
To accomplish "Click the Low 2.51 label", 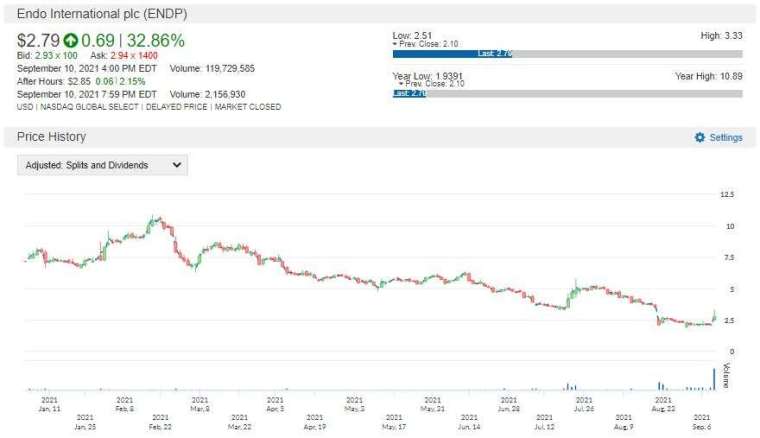I will (x=412, y=35).
